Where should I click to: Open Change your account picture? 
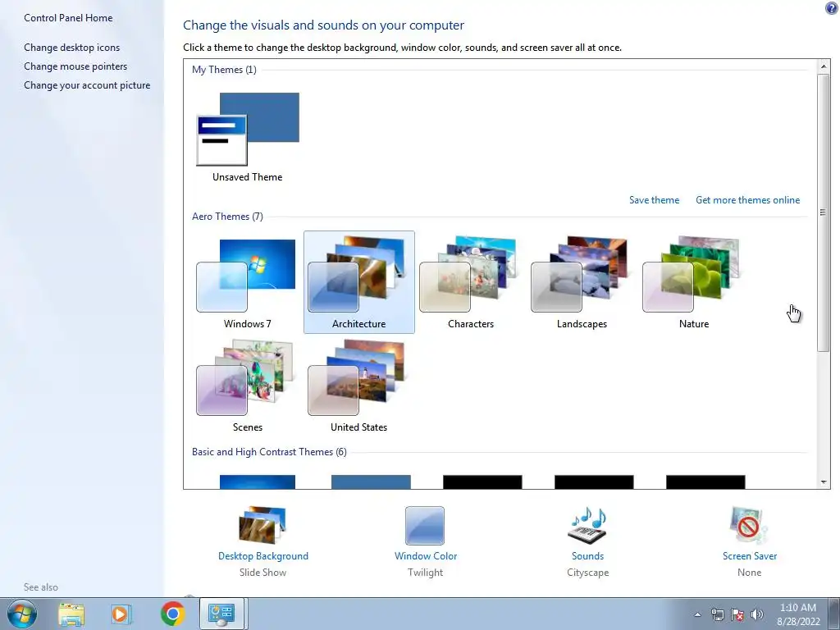(x=87, y=85)
